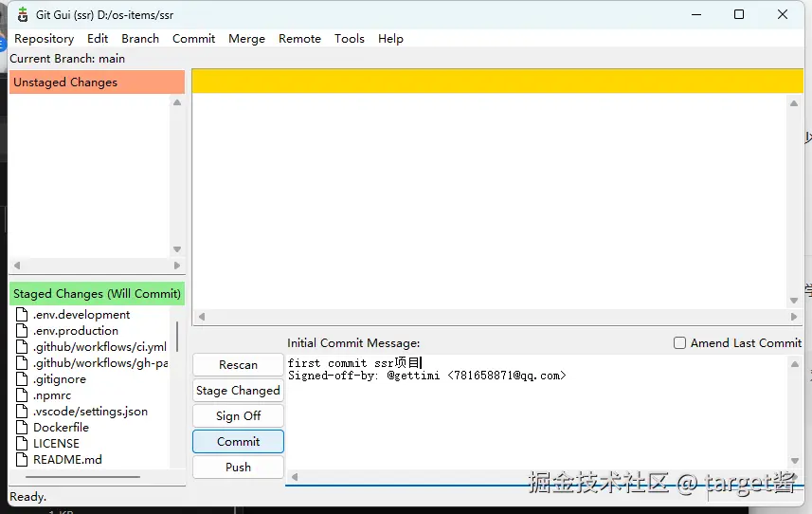Viewport: 812px width, 514px height.
Task: Select .env.development in staged changes
Action: pyautogui.click(x=81, y=315)
